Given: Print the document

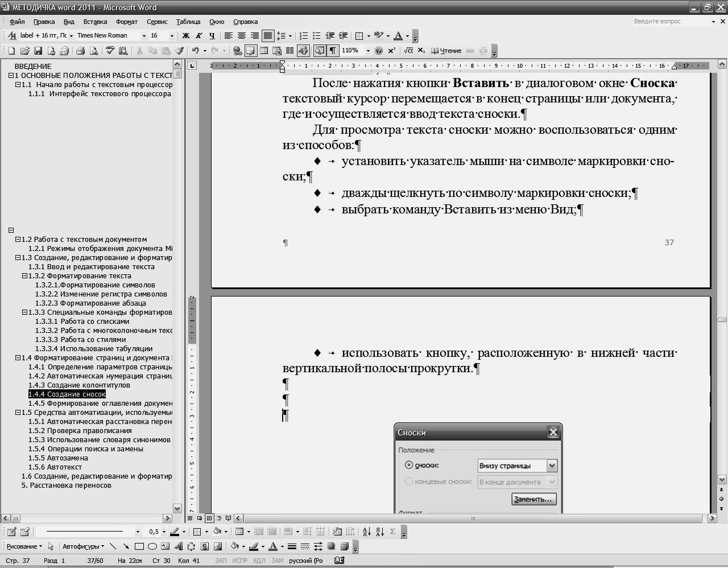Looking at the screenshot, I should pyautogui.click(x=80, y=51).
